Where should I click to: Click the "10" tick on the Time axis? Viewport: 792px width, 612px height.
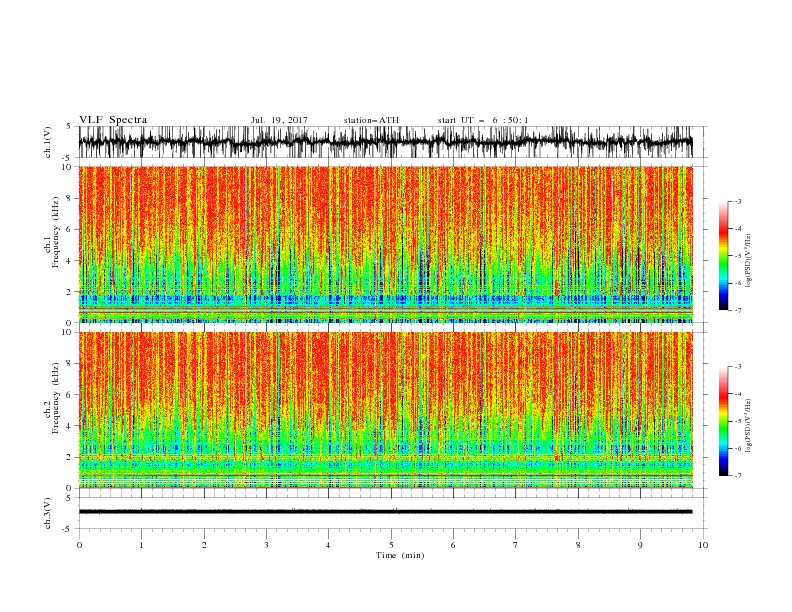point(703,545)
